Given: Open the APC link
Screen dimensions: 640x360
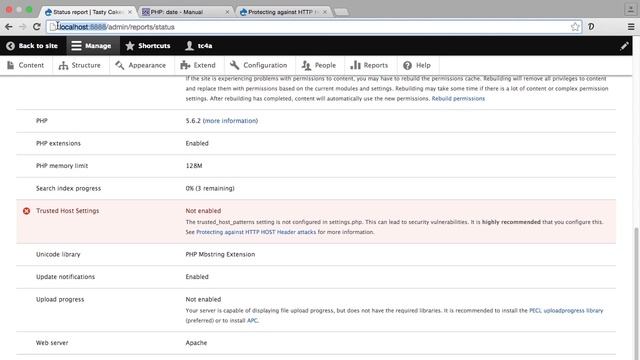Looking at the screenshot, I should [252, 320].
